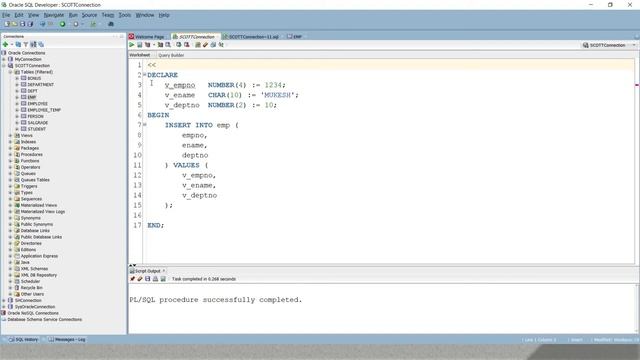Click the binoculars icon in the main toolbar
640x360 pixels.
(111, 24)
